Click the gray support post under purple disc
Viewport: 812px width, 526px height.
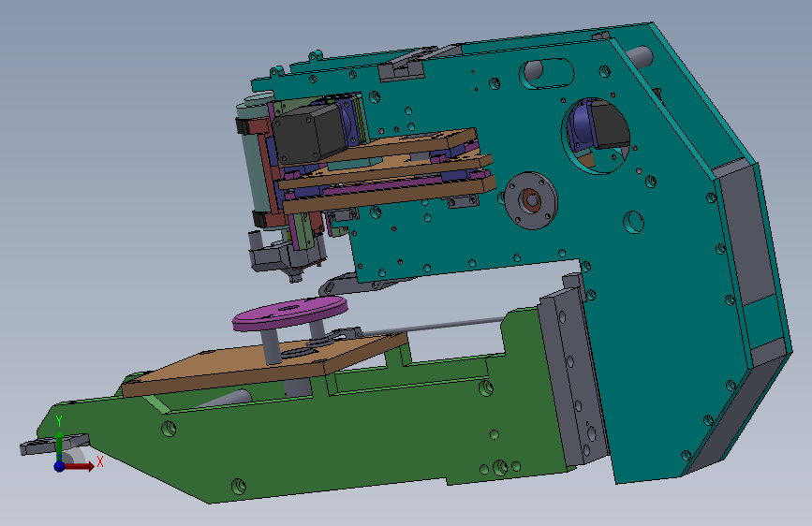271,346
